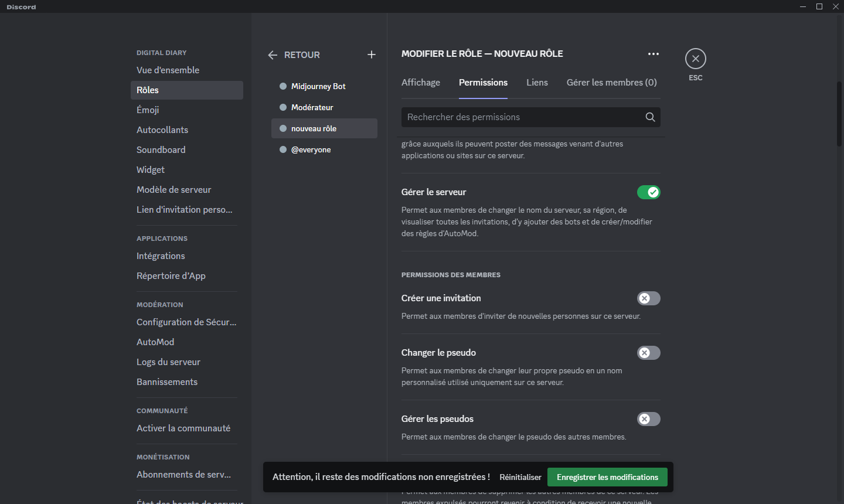Image resolution: width=844 pixels, height=504 pixels.
Task: Enable the Changer le pseudo permission
Action: pyautogui.click(x=648, y=352)
